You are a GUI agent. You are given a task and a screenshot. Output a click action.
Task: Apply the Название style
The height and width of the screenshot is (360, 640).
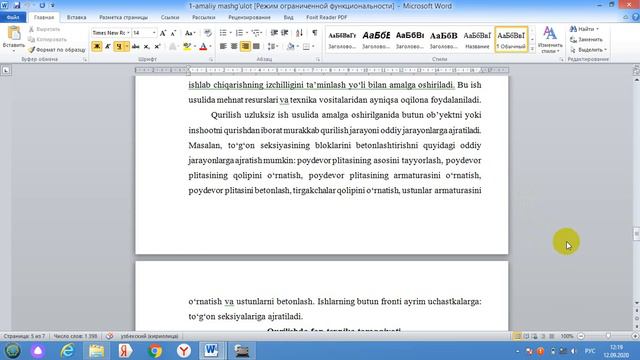pos(477,40)
